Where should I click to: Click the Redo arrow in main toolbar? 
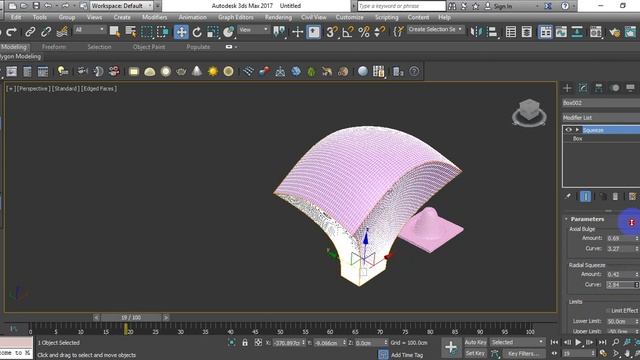tap(11, 32)
